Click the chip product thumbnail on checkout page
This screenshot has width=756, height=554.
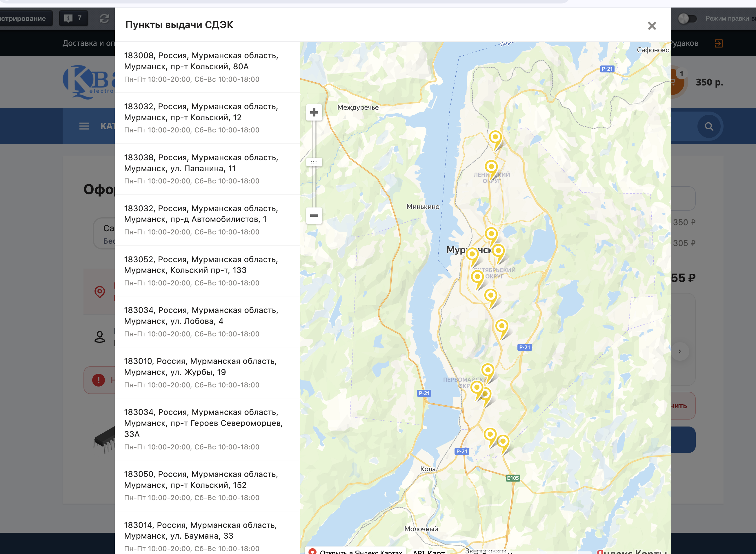point(105,439)
